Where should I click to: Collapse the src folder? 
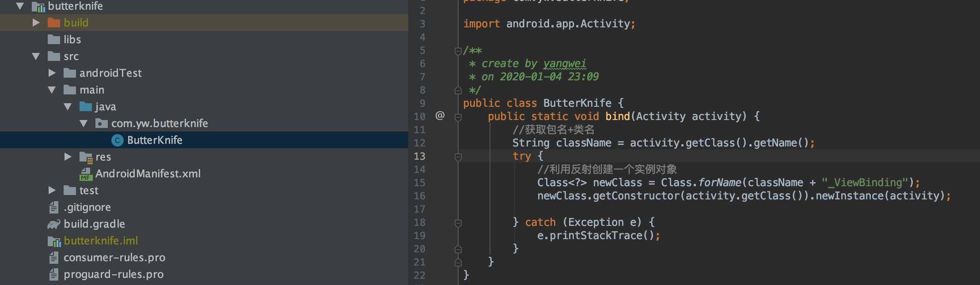point(36,56)
